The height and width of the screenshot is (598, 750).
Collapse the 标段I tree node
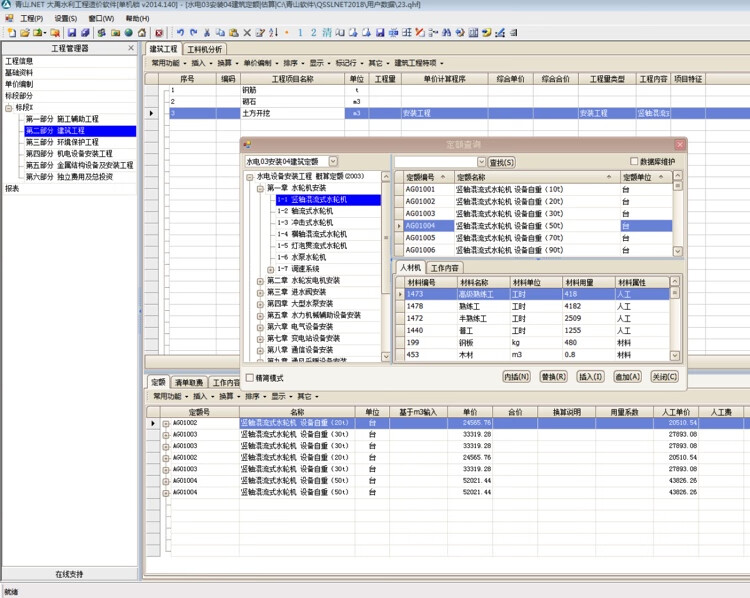click(9, 107)
